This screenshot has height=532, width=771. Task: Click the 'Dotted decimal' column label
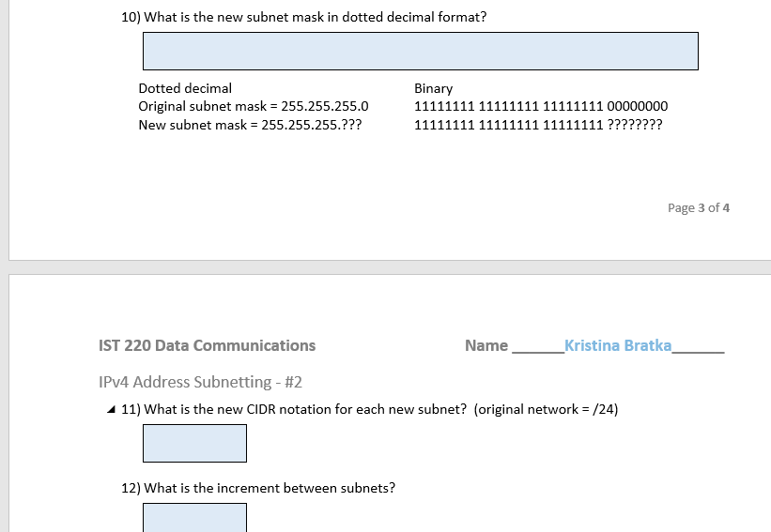pos(185,88)
